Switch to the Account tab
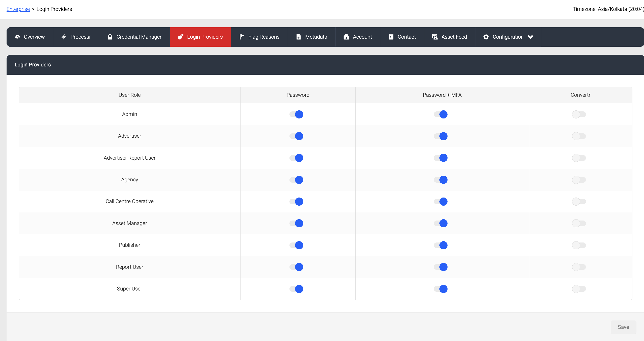The height and width of the screenshot is (341, 644). pyautogui.click(x=358, y=37)
